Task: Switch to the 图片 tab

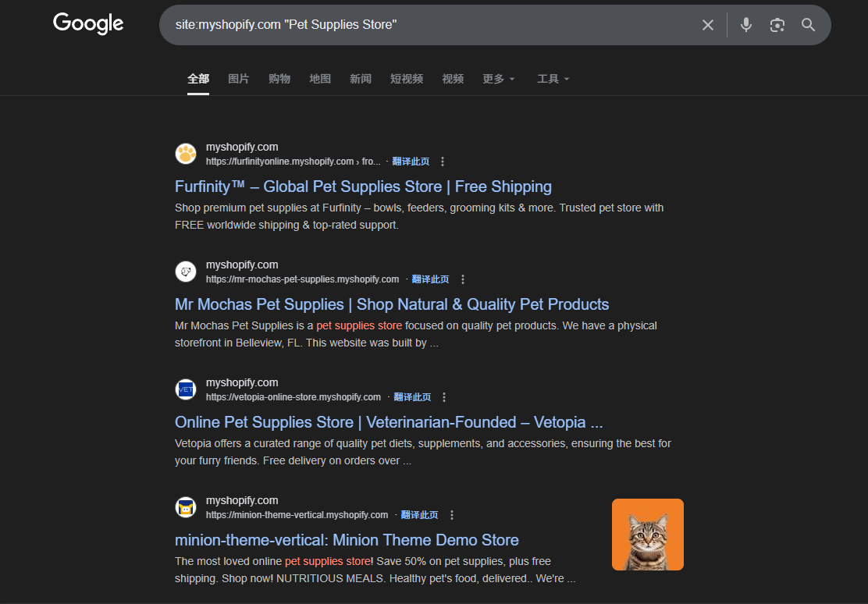Action: [239, 79]
